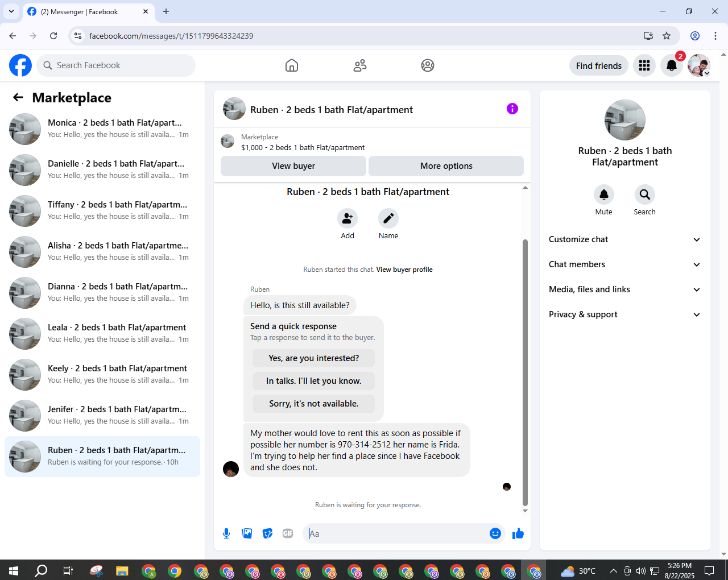Open the Windows Start menu

(14, 570)
